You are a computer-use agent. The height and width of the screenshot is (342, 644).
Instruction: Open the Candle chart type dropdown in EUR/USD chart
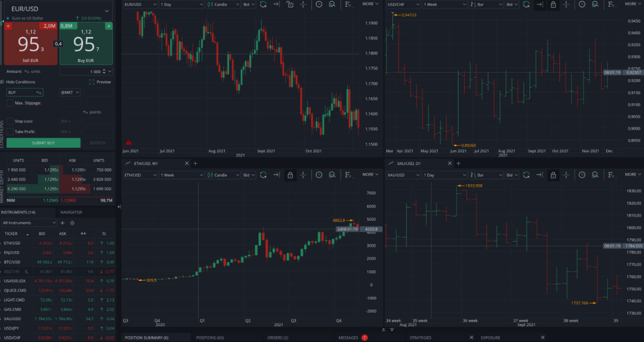(223, 4)
